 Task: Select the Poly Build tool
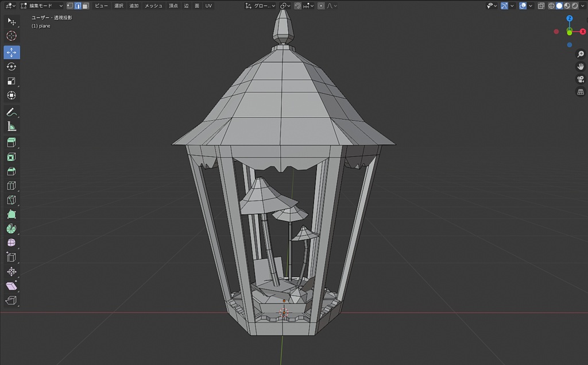[11, 214]
